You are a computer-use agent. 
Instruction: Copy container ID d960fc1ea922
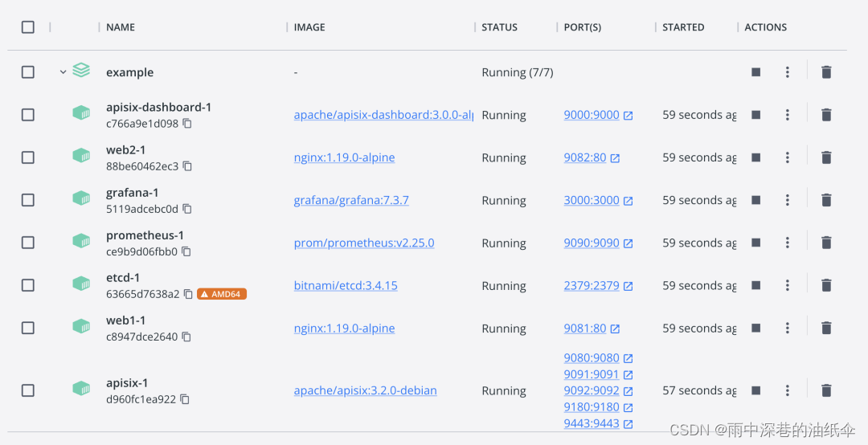[x=185, y=399]
